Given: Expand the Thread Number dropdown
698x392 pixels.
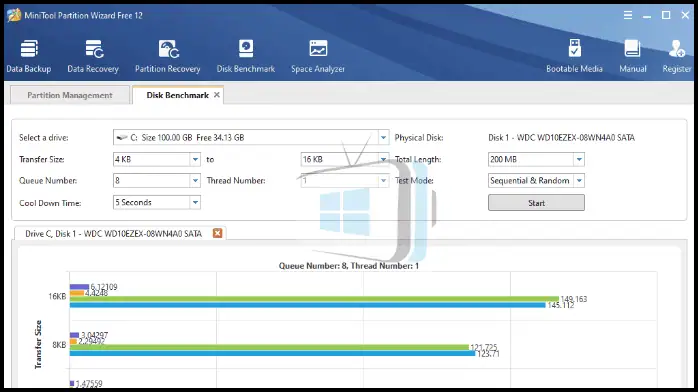Looking at the screenshot, I should coord(383,181).
